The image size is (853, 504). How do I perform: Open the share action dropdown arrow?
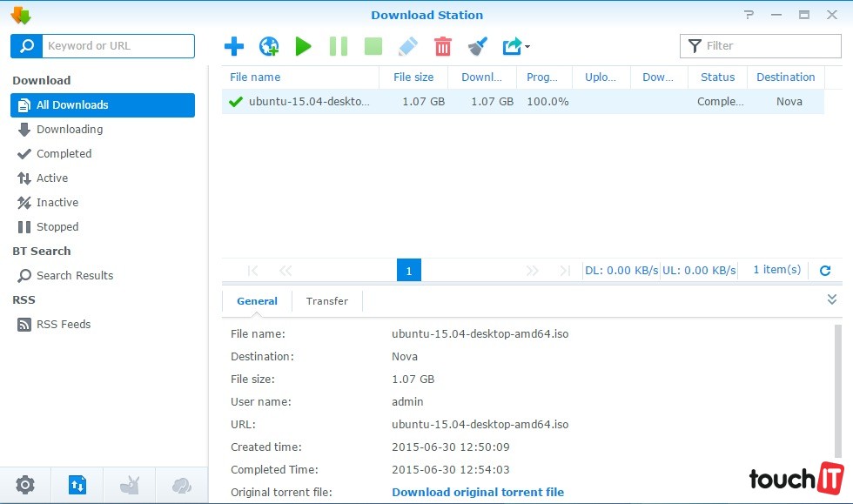527,47
